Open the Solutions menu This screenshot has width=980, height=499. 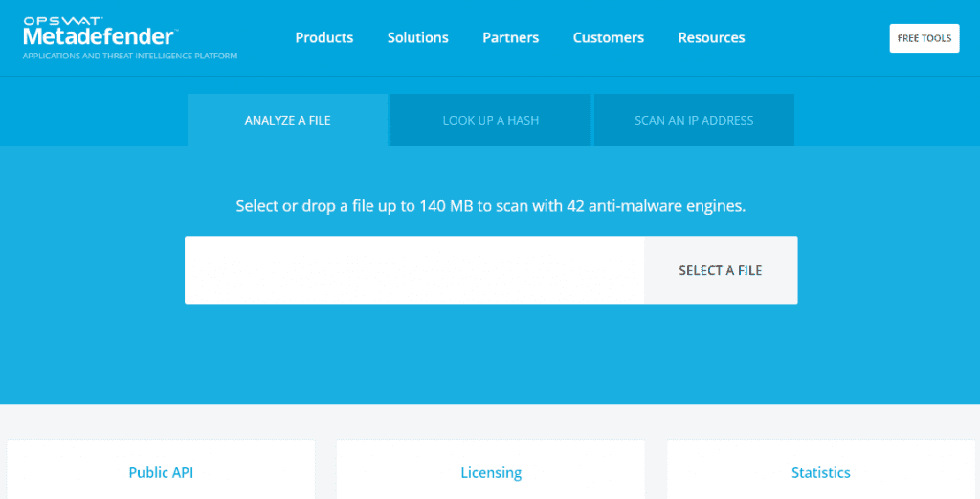(x=417, y=37)
